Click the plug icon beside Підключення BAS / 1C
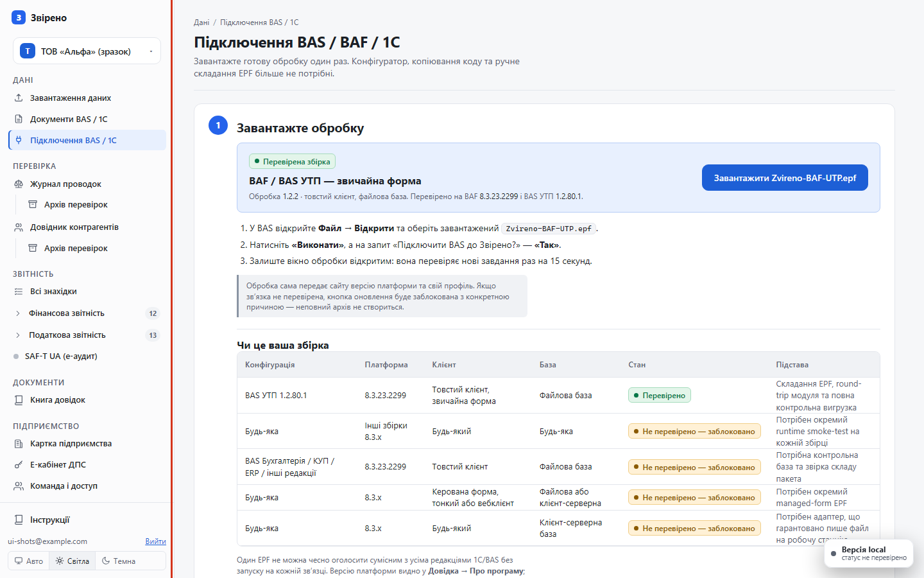Viewport: 924px width, 578px height. pyautogui.click(x=19, y=141)
